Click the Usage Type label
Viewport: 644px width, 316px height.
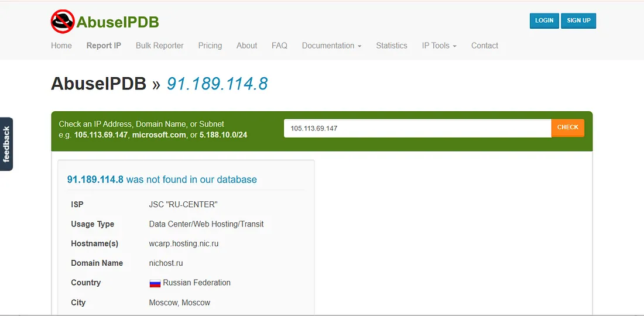pyautogui.click(x=93, y=224)
